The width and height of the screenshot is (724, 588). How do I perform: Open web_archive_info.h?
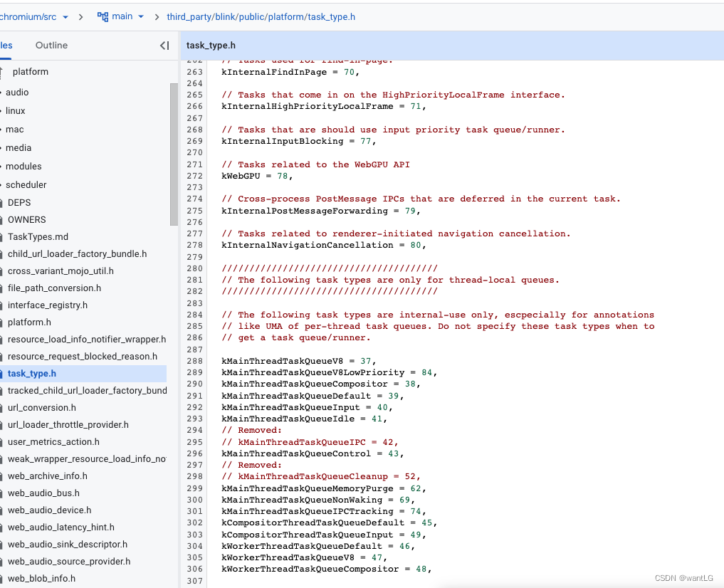(x=48, y=476)
